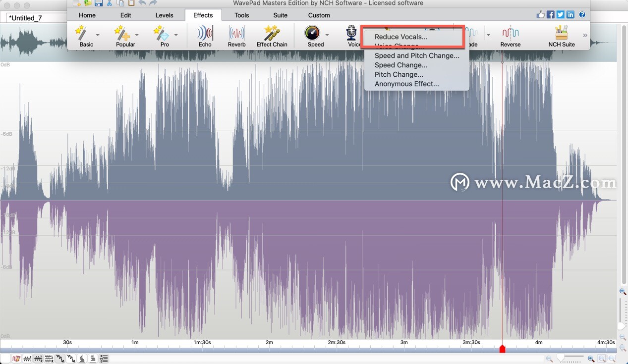
Task: Click the horizontal zoom slider at bottom
Action: [570, 358]
